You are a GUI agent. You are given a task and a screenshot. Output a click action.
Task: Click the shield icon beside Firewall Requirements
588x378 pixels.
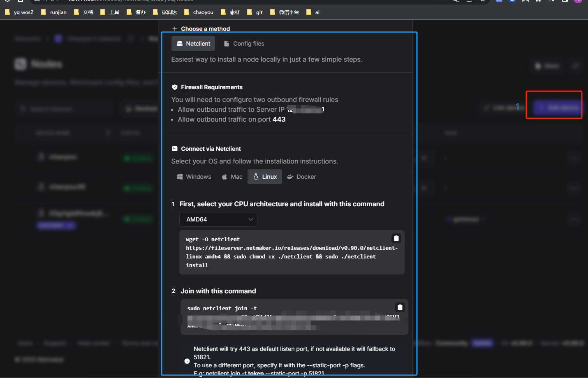click(x=175, y=87)
